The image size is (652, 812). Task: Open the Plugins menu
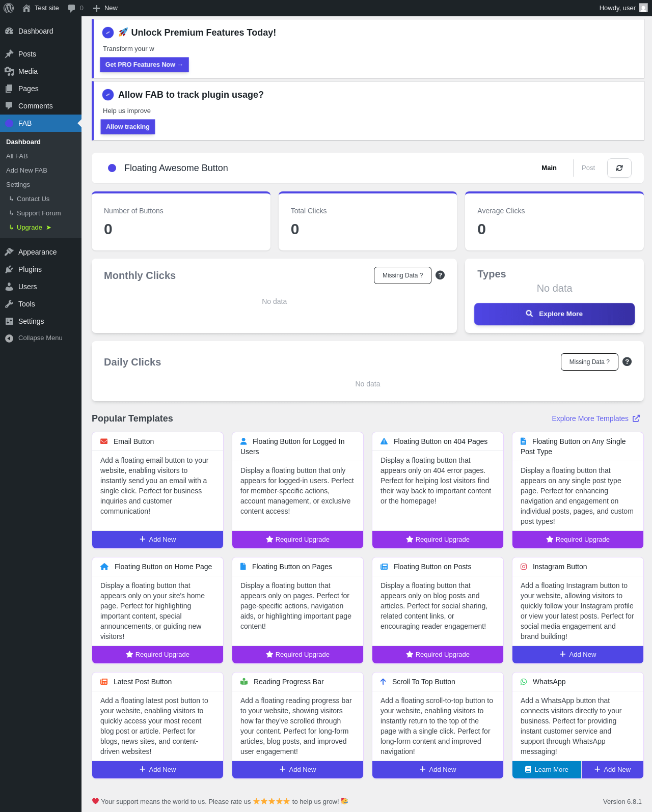click(41, 269)
